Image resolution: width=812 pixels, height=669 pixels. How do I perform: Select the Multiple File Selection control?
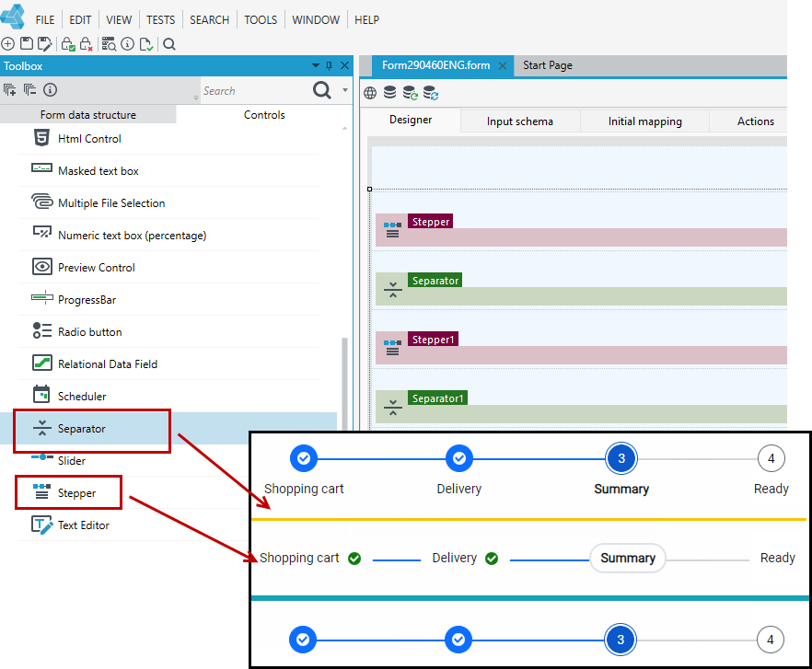pyautogui.click(x=168, y=203)
